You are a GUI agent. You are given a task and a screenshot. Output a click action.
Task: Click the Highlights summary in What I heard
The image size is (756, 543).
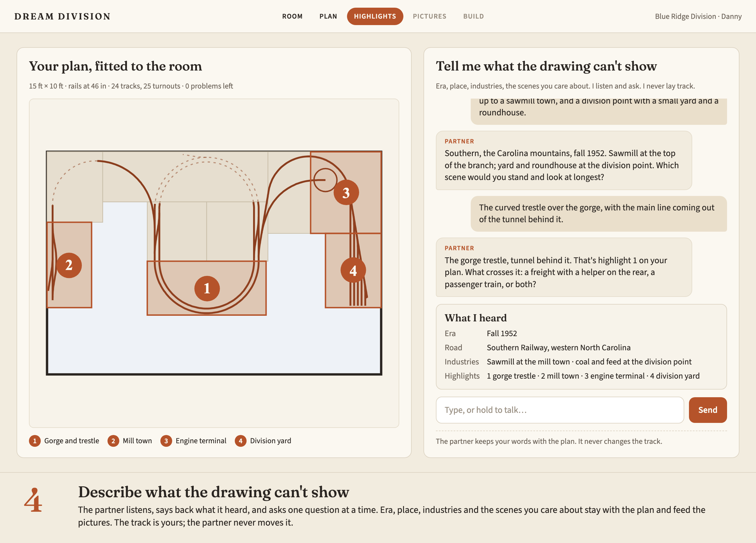[x=593, y=376]
